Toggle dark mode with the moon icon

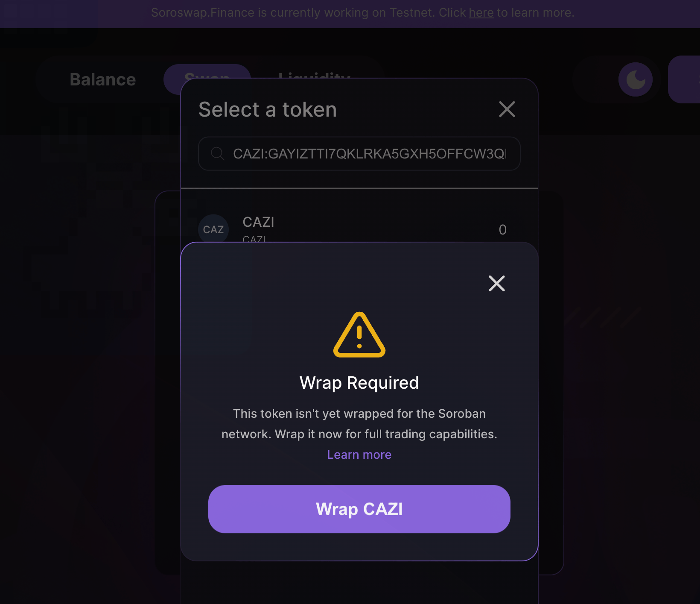(636, 79)
